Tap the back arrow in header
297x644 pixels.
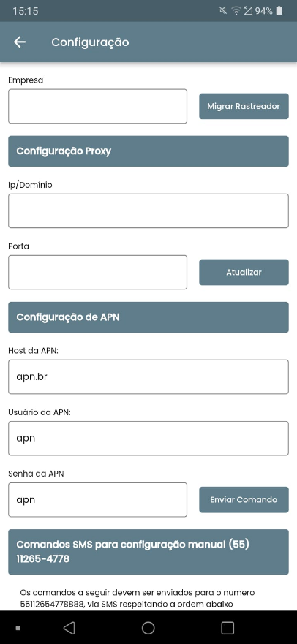(19, 42)
